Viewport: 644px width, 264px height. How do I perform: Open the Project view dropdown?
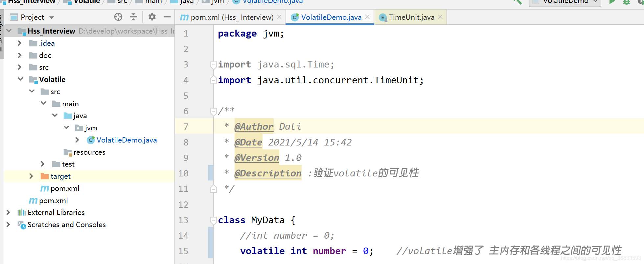click(52, 17)
